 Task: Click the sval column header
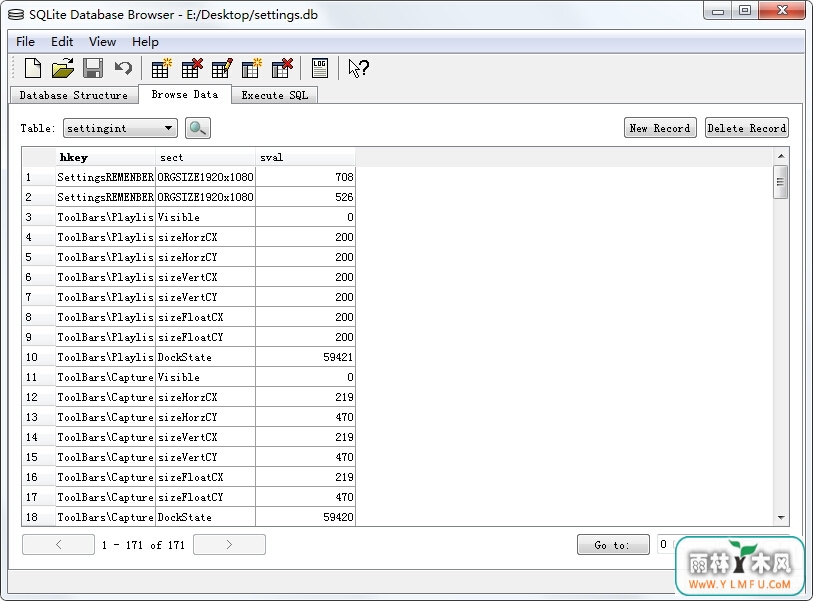coord(305,158)
